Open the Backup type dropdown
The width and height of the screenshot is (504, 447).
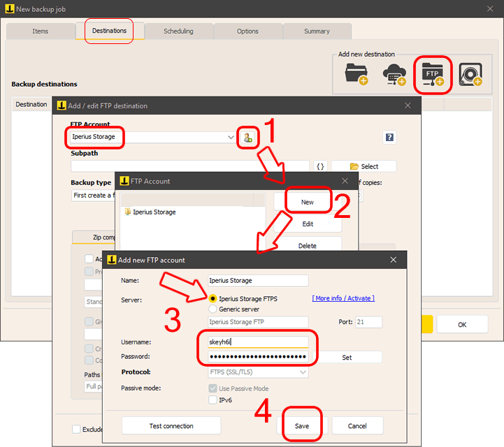[93, 196]
